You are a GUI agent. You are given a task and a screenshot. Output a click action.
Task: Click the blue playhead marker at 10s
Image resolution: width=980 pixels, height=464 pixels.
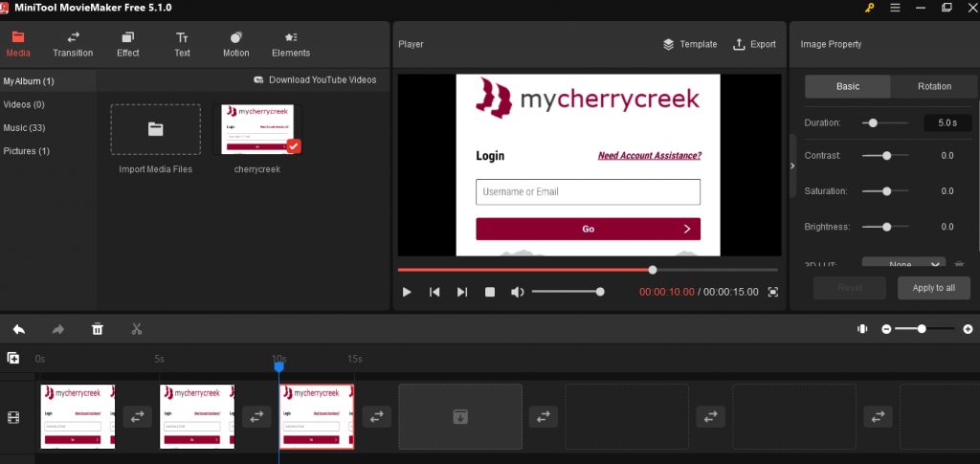279,367
